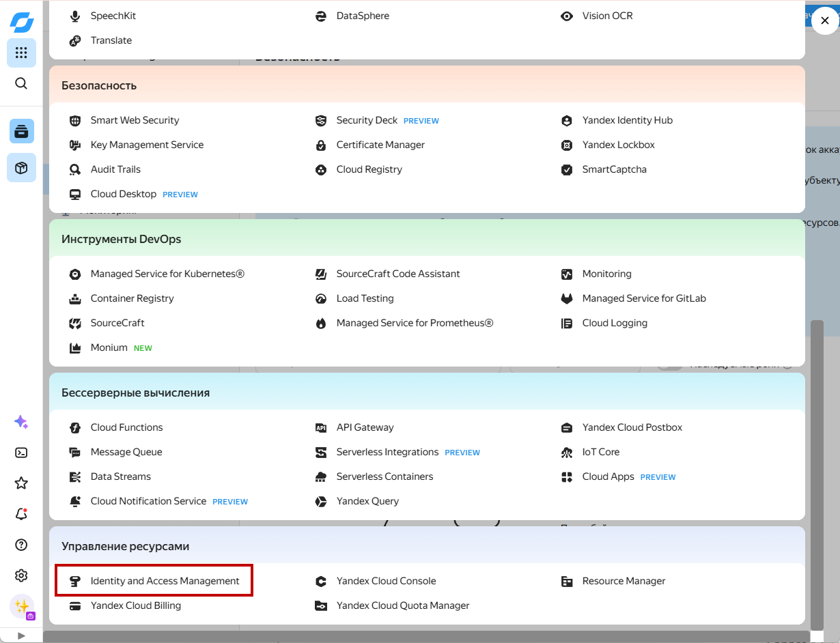840x643 pixels.
Task: Close the services menu overlay
Action: pos(824,21)
